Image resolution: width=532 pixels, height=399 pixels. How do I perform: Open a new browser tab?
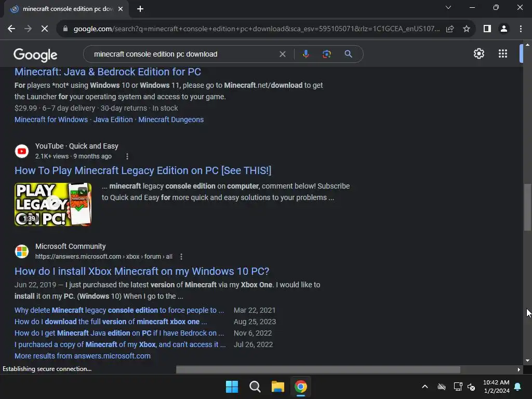click(x=140, y=9)
